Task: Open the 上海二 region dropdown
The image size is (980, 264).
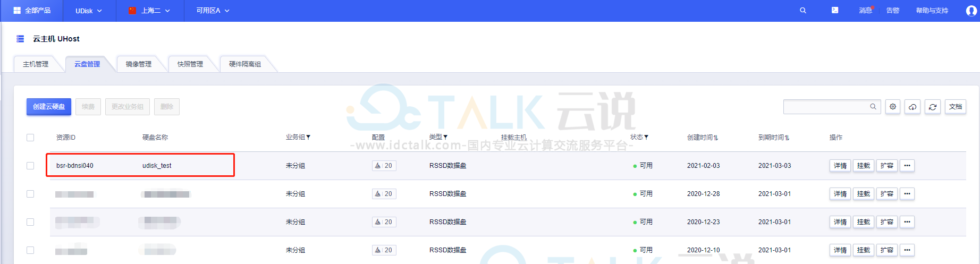Action: (x=149, y=11)
